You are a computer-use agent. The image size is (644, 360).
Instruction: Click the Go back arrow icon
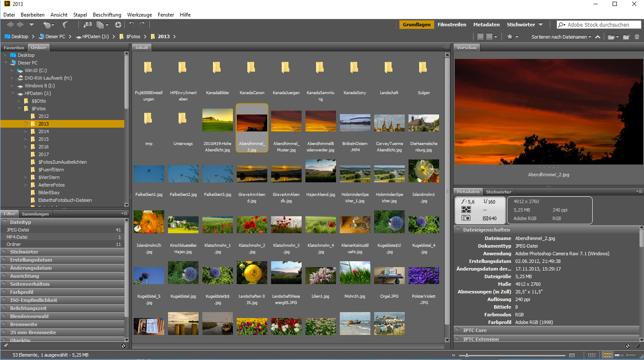[10, 25]
